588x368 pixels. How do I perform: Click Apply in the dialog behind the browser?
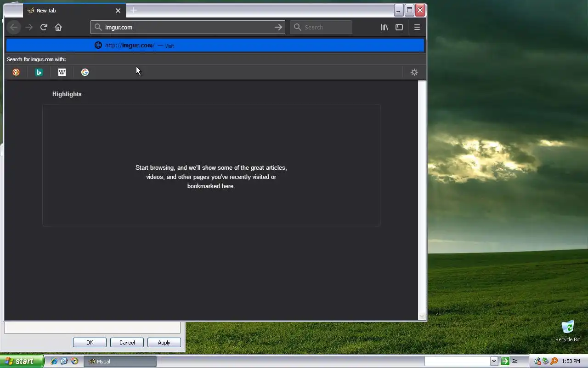tap(164, 343)
